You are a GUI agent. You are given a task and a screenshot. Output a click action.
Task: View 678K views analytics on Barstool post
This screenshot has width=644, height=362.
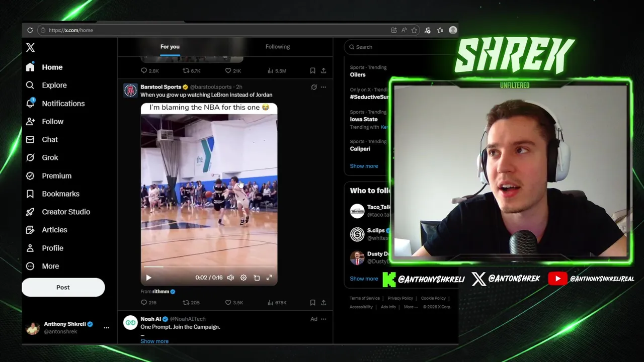[x=277, y=303]
